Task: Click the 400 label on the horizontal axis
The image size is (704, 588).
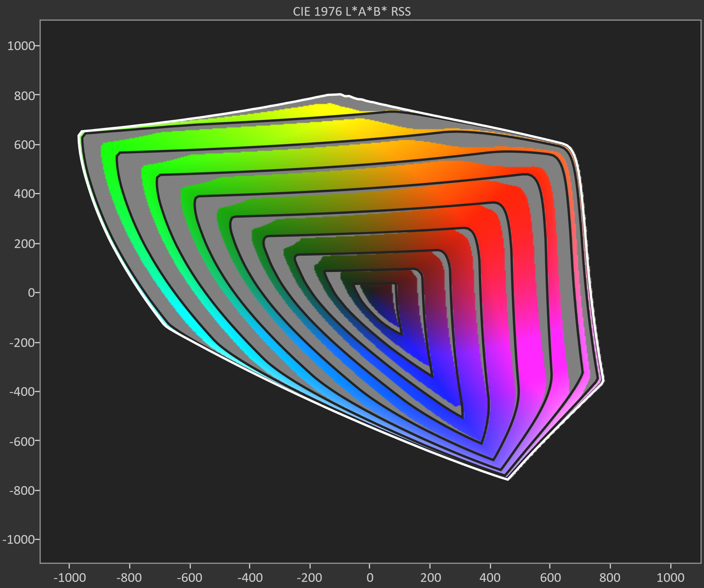Action: 490,578
